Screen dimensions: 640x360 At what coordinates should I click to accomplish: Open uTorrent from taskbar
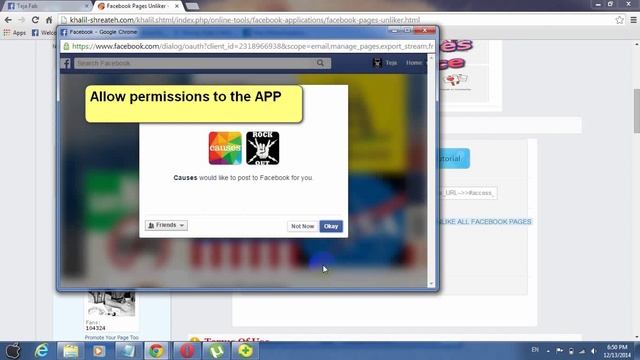pos(216,351)
